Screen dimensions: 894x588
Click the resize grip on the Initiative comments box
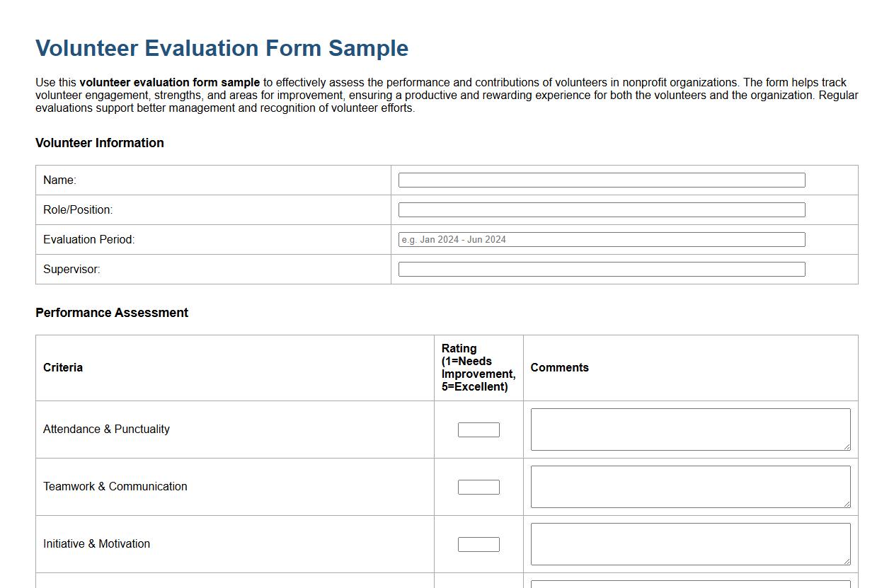coord(847,562)
